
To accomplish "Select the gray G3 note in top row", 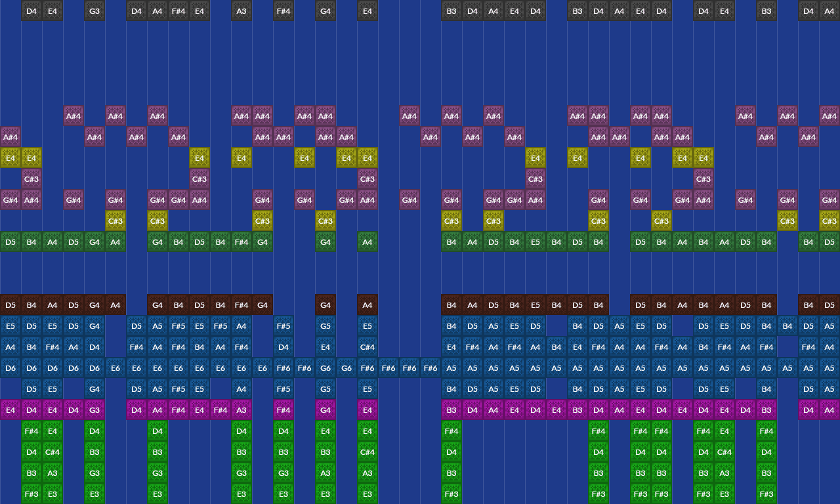I will [94, 10].
